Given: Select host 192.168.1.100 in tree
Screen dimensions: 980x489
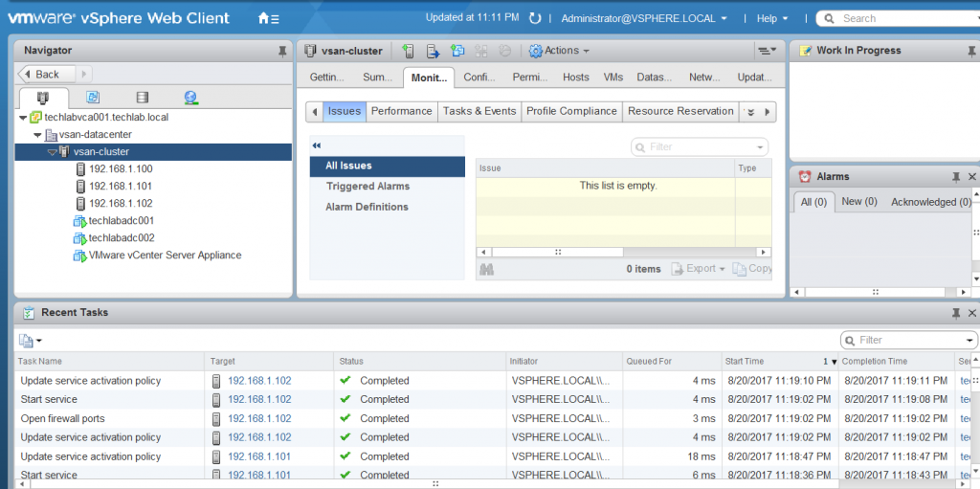Looking at the screenshot, I should (121, 168).
